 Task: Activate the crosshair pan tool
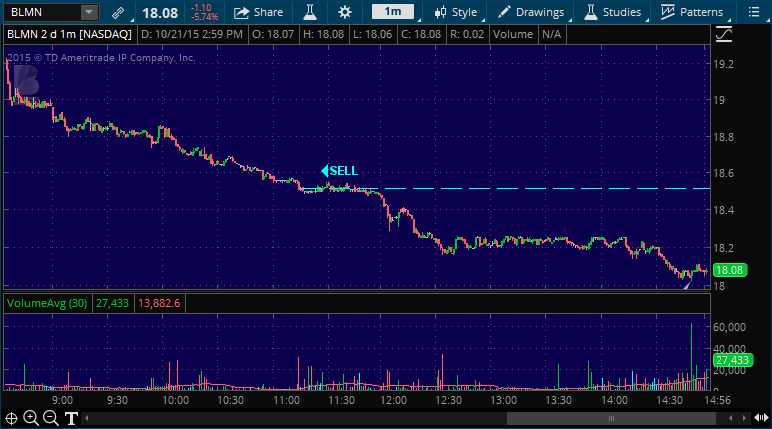[12, 418]
